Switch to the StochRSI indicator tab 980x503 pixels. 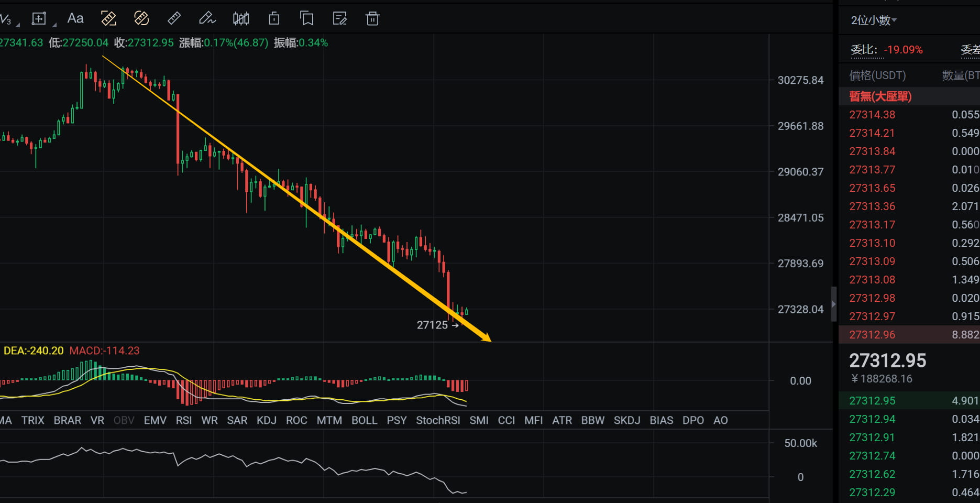click(438, 420)
